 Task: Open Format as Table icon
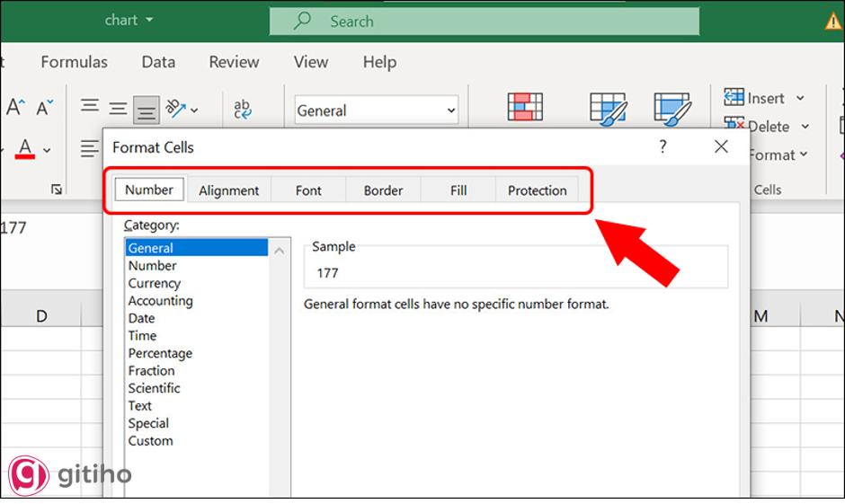[x=609, y=108]
